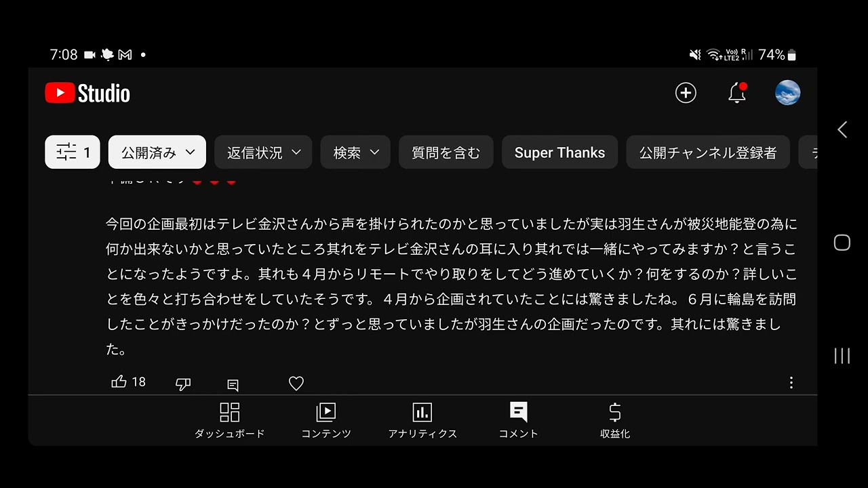The width and height of the screenshot is (868, 488).
Task: Toggle the Super Thanks filter chip
Action: click(559, 152)
